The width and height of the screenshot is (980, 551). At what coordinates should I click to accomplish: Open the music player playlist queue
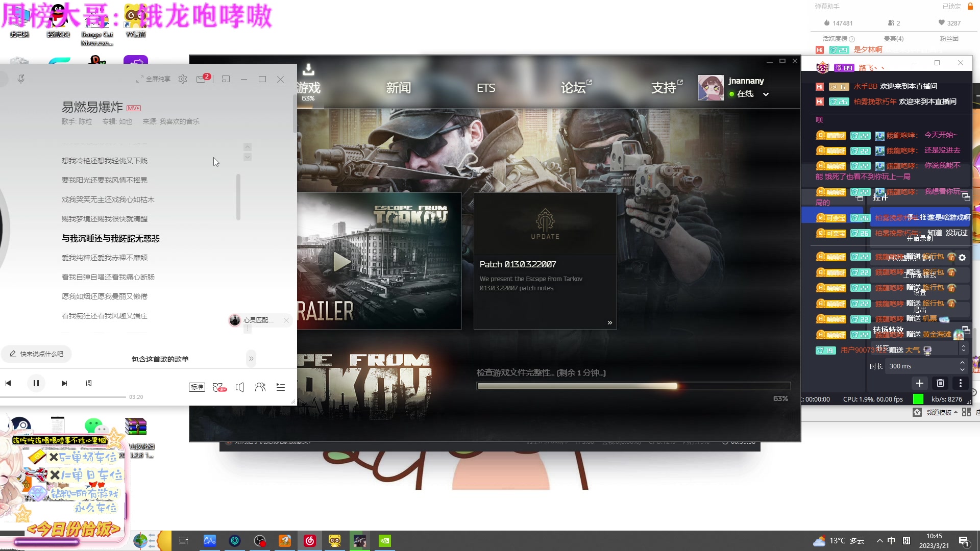[281, 387]
